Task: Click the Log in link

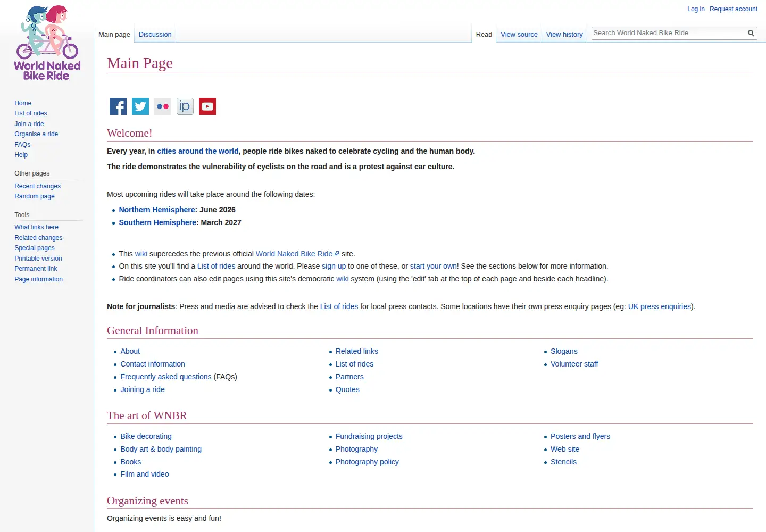Action: click(696, 9)
